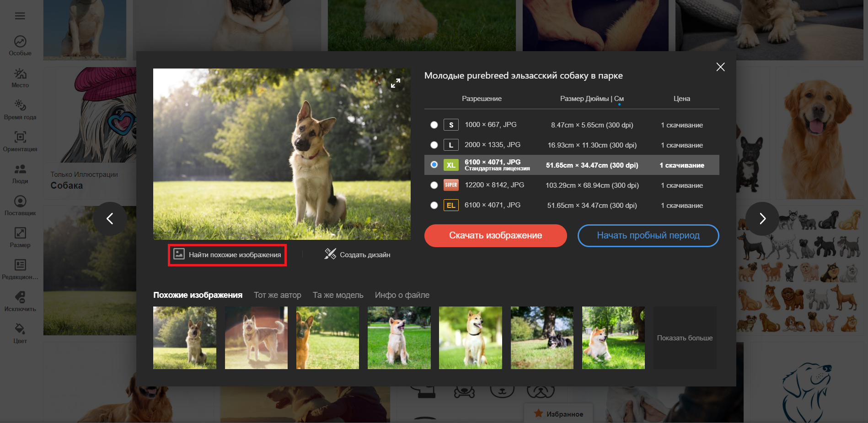Click the Создать дизайн tool icon
The height and width of the screenshot is (423, 868).
(330, 254)
